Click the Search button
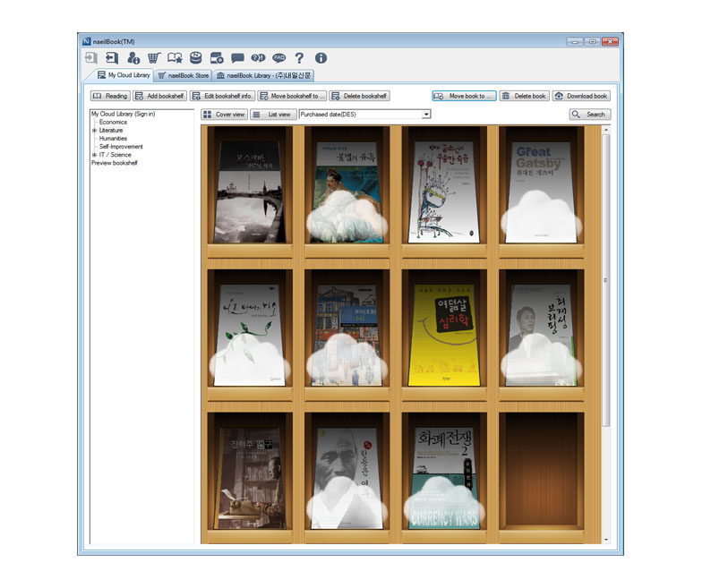 590,115
